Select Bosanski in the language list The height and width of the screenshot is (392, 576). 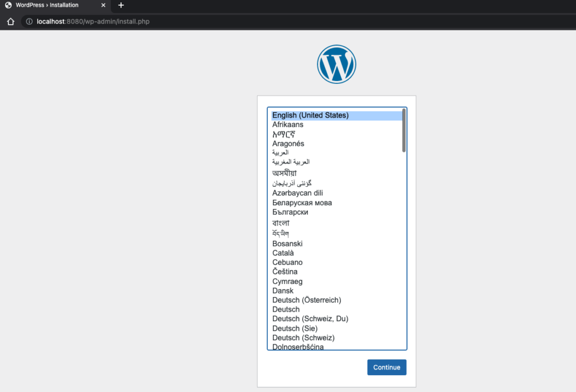(337, 244)
